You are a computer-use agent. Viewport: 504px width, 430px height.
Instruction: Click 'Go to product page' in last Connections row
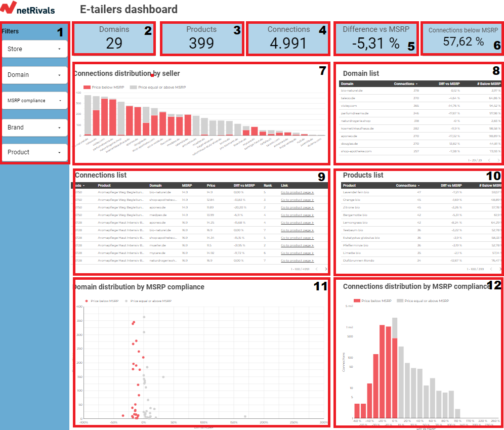(297, 261)
